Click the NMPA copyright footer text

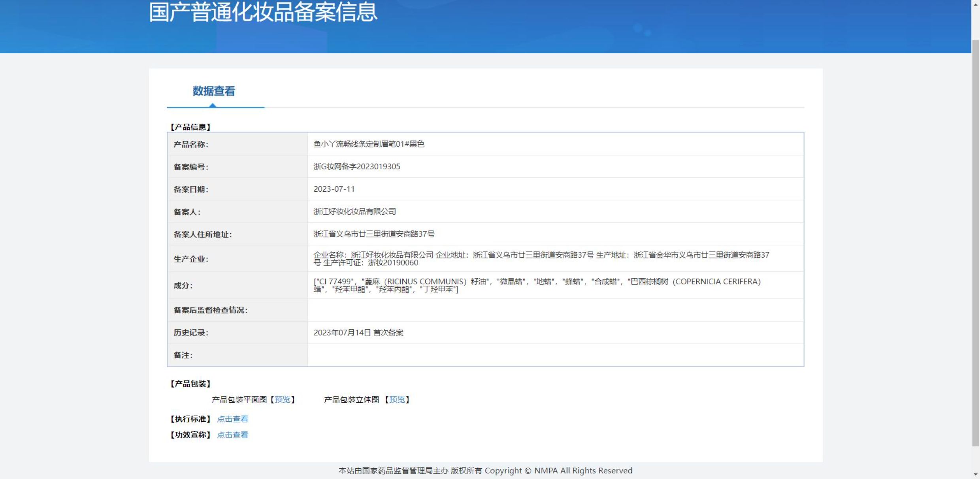(485, 470)
